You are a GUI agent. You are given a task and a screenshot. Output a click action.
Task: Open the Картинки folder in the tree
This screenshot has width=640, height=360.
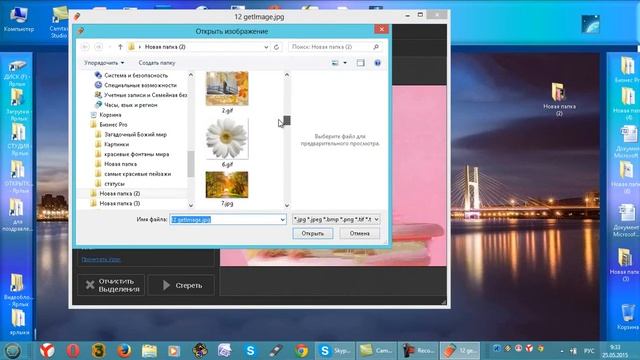[116, 144]
